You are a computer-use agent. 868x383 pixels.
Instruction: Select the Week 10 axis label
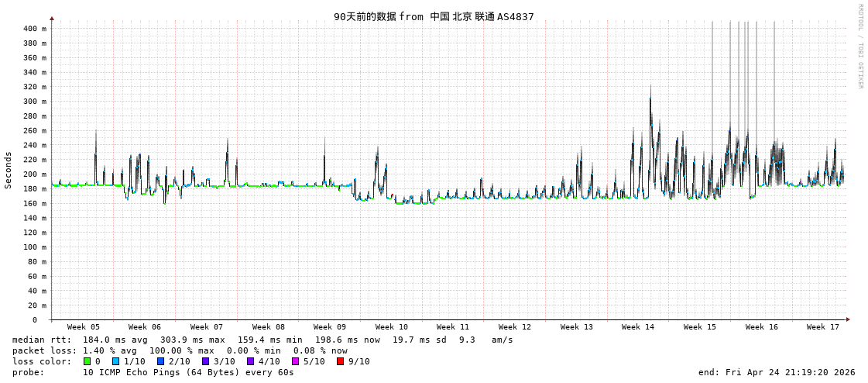tap(391, 327)
